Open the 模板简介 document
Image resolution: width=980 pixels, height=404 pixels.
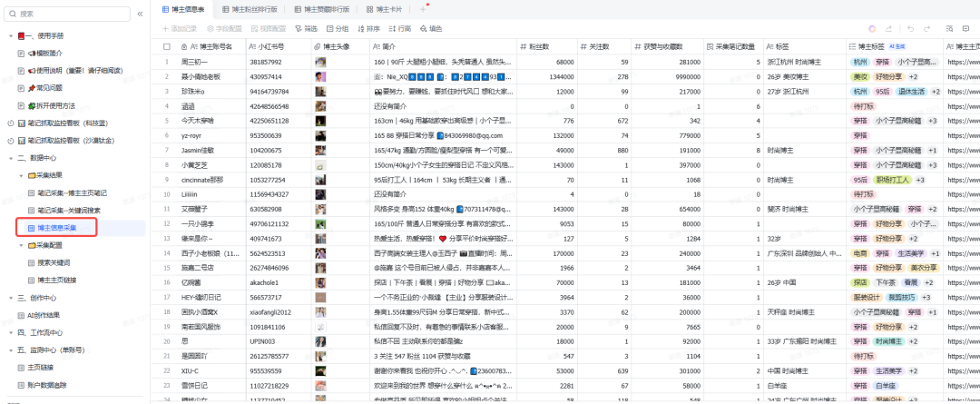click(x=45, y=54)
